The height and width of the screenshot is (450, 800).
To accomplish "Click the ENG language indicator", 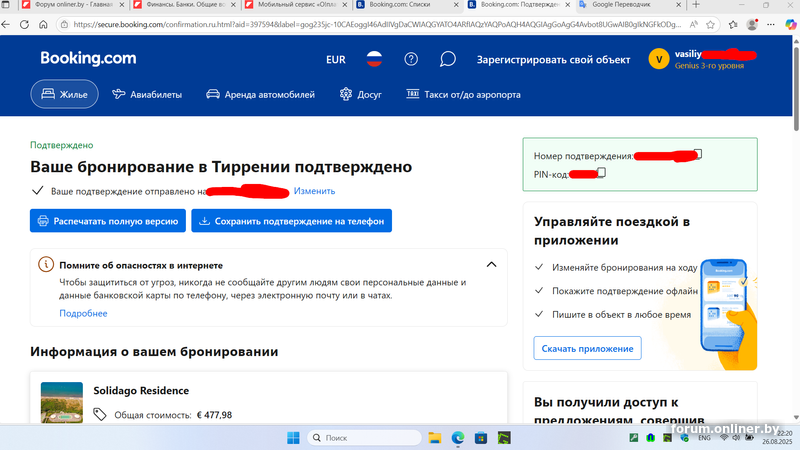I will click(705, 438).
